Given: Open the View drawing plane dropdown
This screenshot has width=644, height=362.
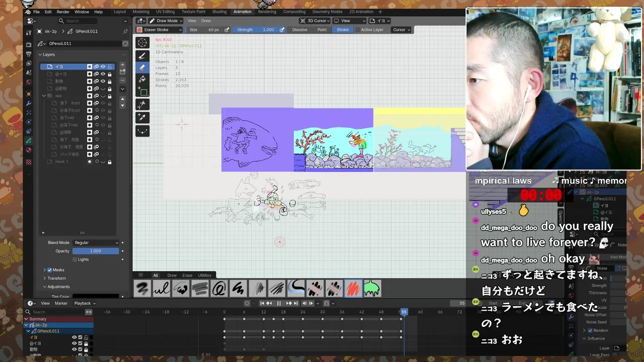Looking at the screenshot, I should pyautogui.click(x=350, y=21).
